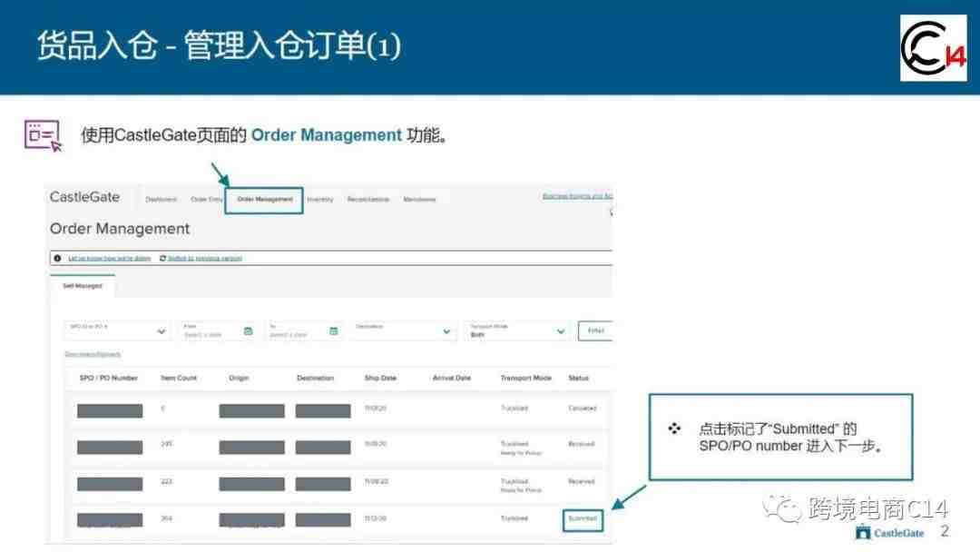Expand the Transport Mode dropdown showing Both

tap(517, 330)
